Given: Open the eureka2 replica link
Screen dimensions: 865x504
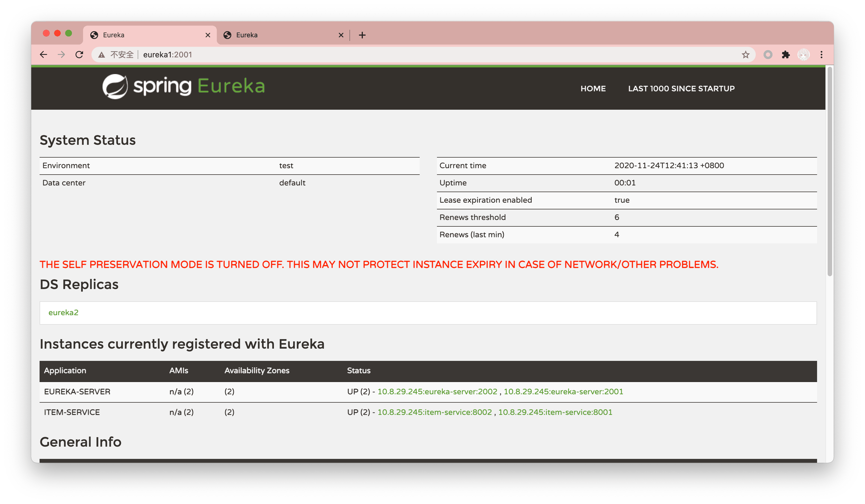Looking at the screenshot, I should [x=64, y=312].
